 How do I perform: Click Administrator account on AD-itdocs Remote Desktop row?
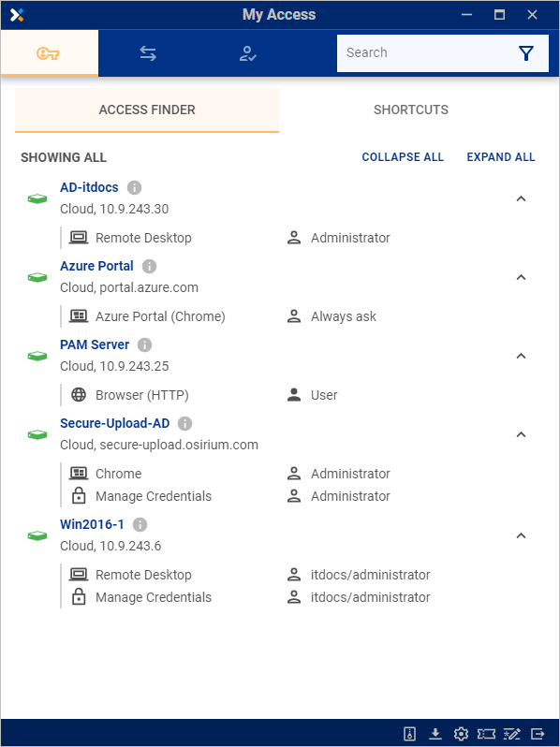click(350, 238)
